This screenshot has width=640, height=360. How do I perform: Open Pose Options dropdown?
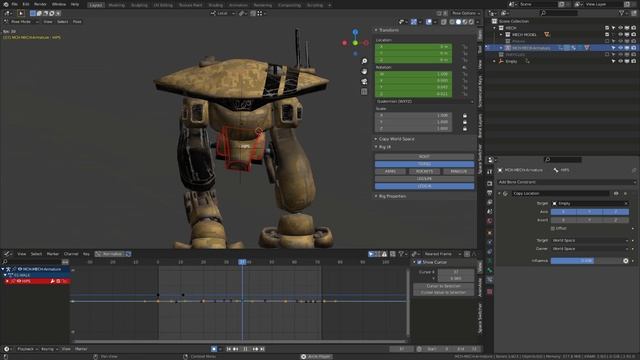(466, 13)
